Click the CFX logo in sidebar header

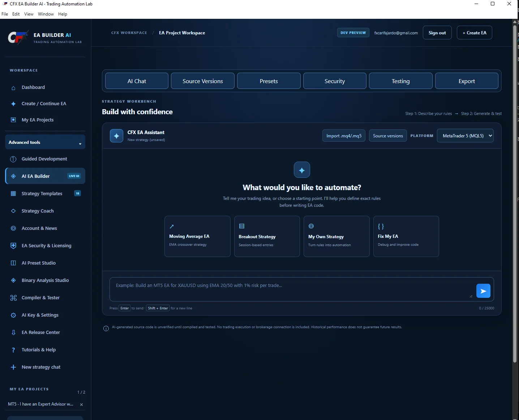click(x=18, y=38)
